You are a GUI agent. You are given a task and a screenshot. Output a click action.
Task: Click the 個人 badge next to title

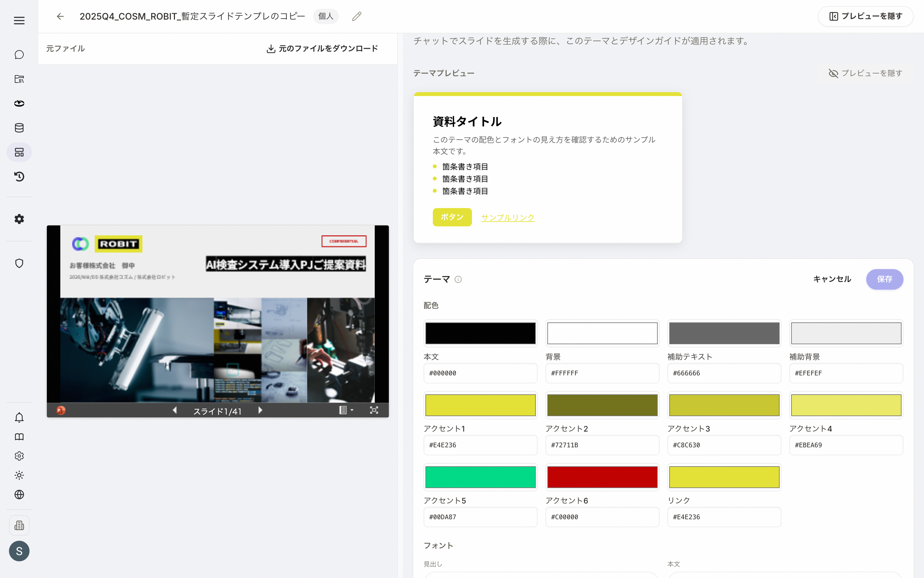point(326,16)
